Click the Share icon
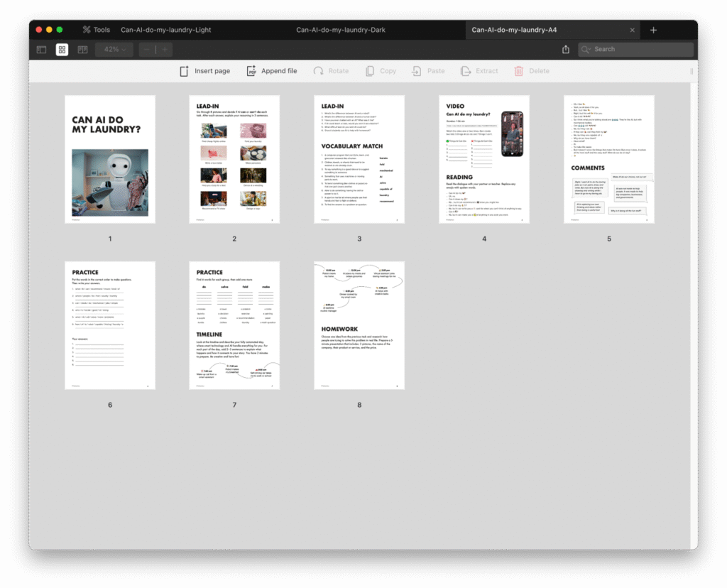This screenshot has width=727, height=588. pyautogui.click(x=566, y=50)
